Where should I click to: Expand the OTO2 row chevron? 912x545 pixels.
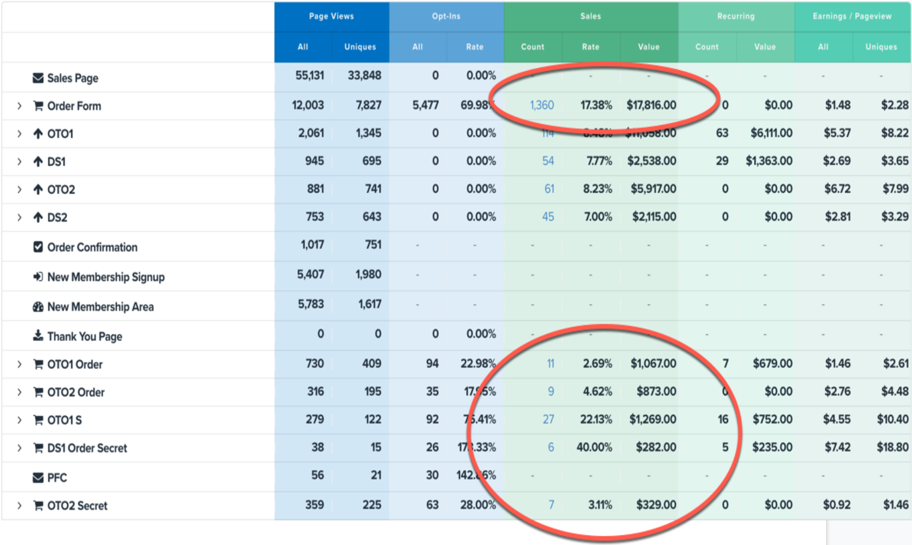[x=19, y=190]
